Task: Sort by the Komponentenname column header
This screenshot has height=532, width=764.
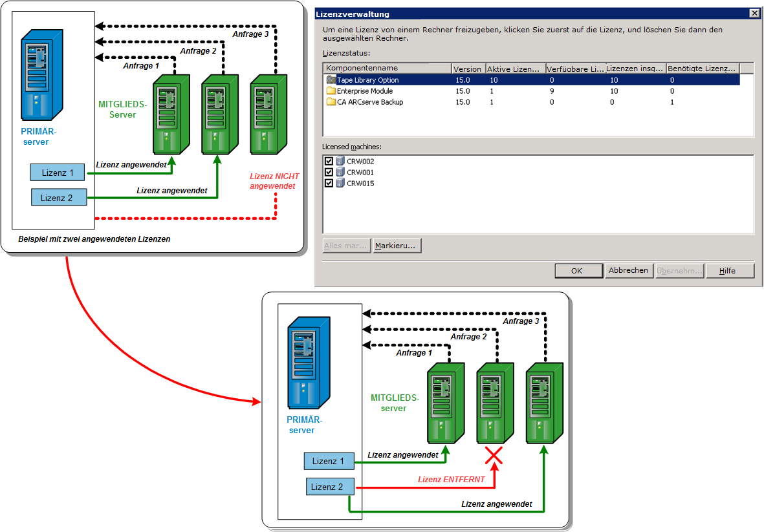Action: 387,68
